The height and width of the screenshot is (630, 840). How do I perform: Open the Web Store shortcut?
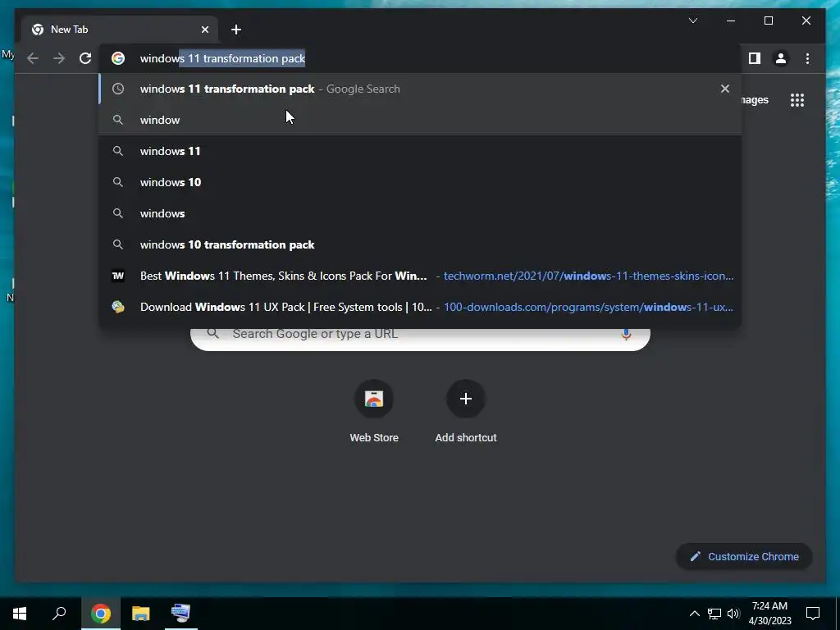tap(374, 412)
